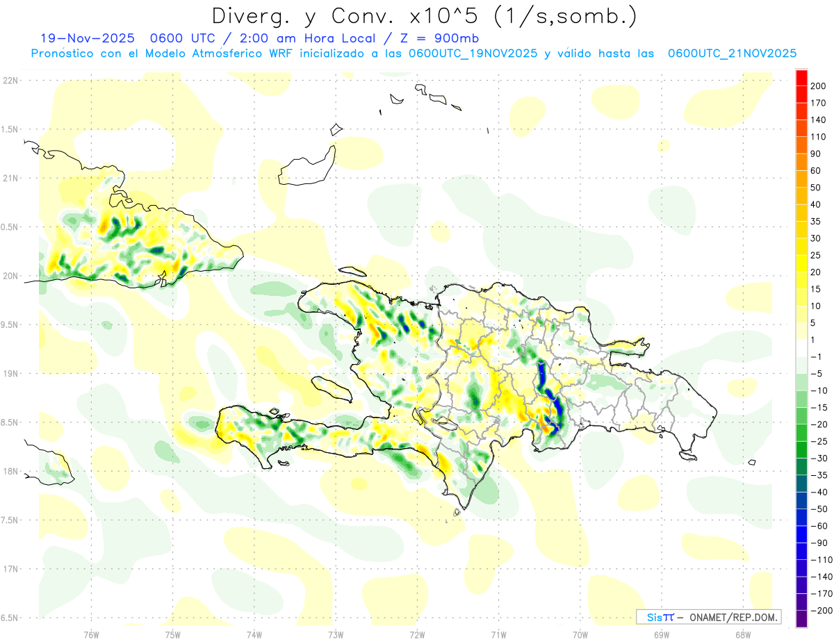This screenshot has height=644, width=834.
Task: Click the green swatch between -25 and -30
Action: 801,449
